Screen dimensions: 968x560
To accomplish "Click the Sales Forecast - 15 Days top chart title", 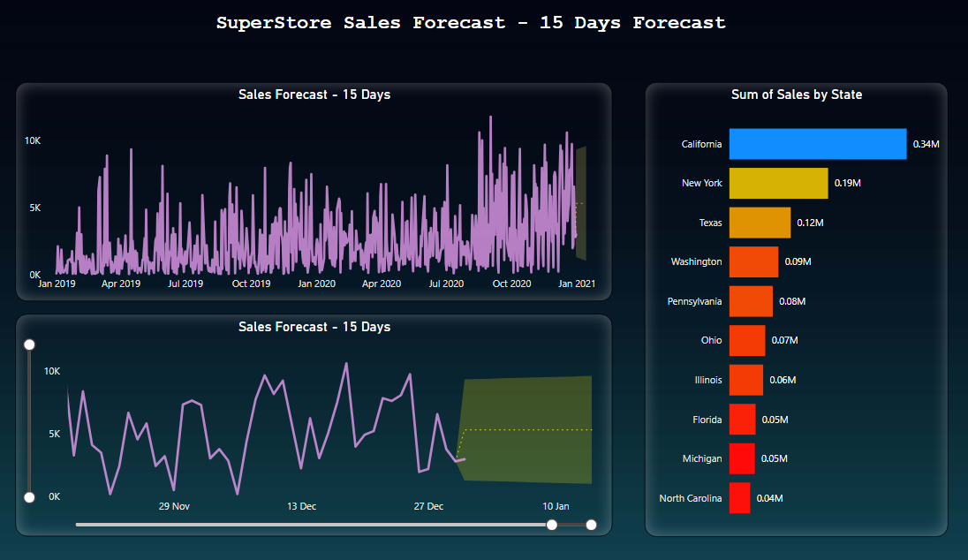I will click(314, 95).
